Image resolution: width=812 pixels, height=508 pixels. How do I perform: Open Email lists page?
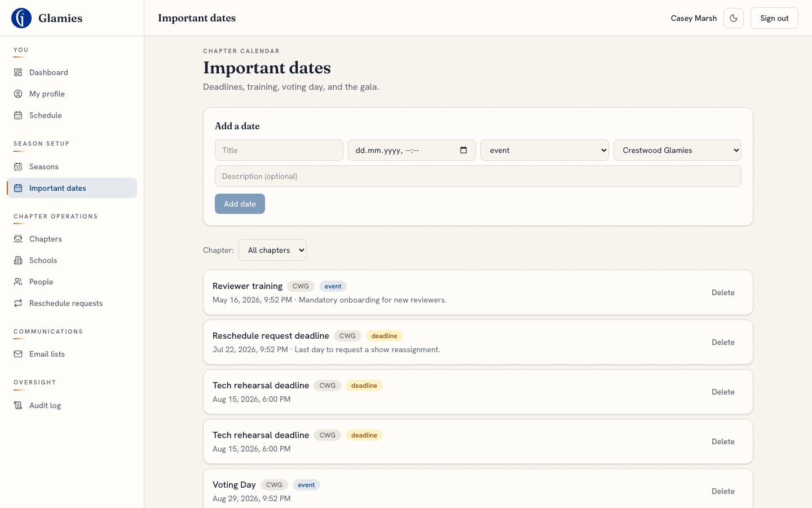point(72,354)
